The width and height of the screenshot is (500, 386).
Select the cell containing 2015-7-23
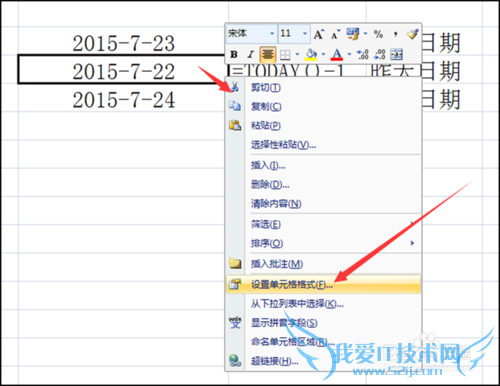123,41
